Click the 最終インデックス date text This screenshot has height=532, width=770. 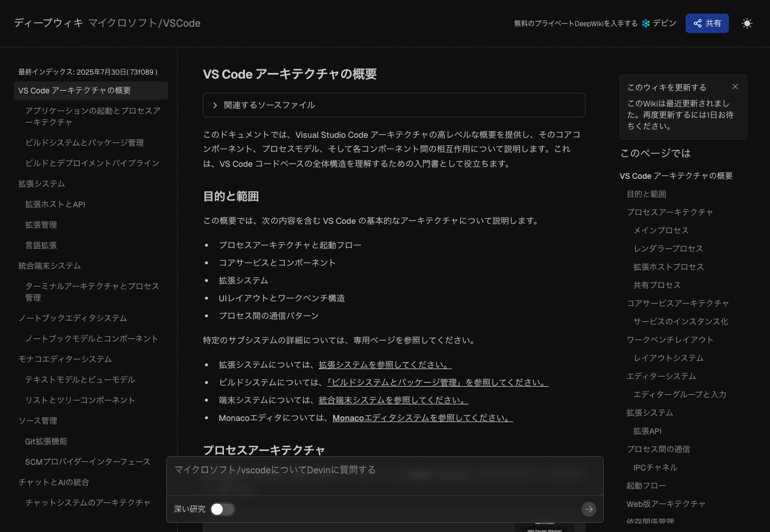88,72
